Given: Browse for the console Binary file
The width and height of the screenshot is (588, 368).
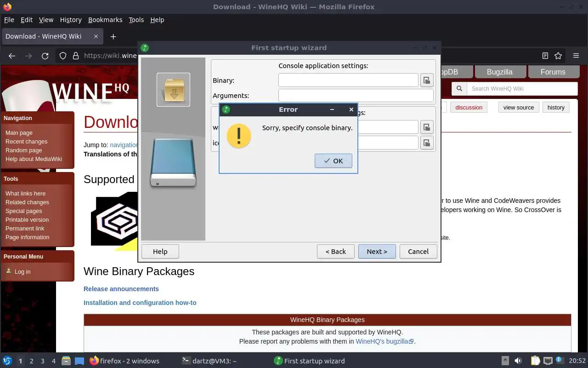Looking at the screenshot, I should (427, 80).
